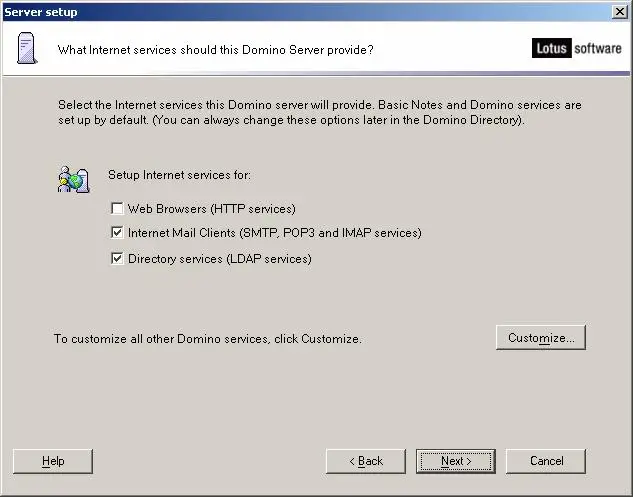The image size is (633, 497).
Task: Click the Server setup title bar
Action: coord(307,12)
